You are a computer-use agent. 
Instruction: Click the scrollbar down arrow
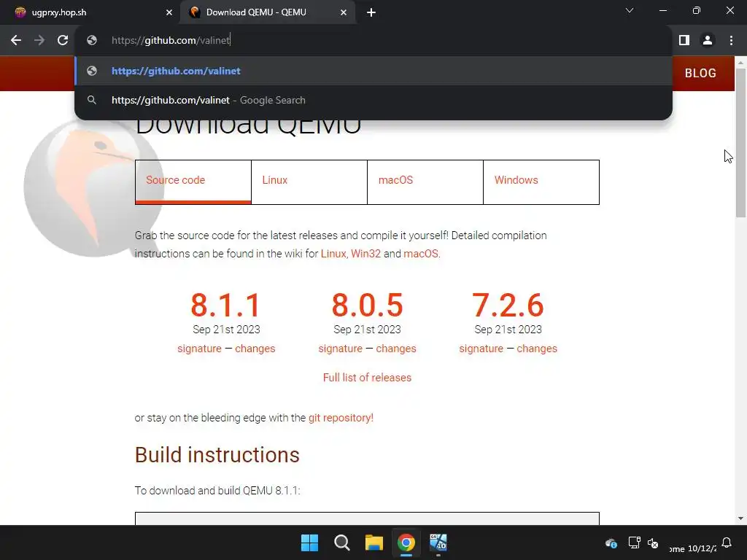pos(740,518)
